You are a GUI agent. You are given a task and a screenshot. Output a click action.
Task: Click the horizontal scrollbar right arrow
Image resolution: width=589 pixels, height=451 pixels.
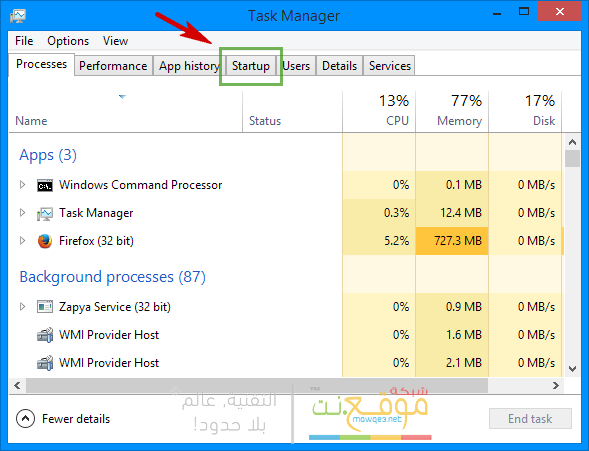[x=556, y=386]
